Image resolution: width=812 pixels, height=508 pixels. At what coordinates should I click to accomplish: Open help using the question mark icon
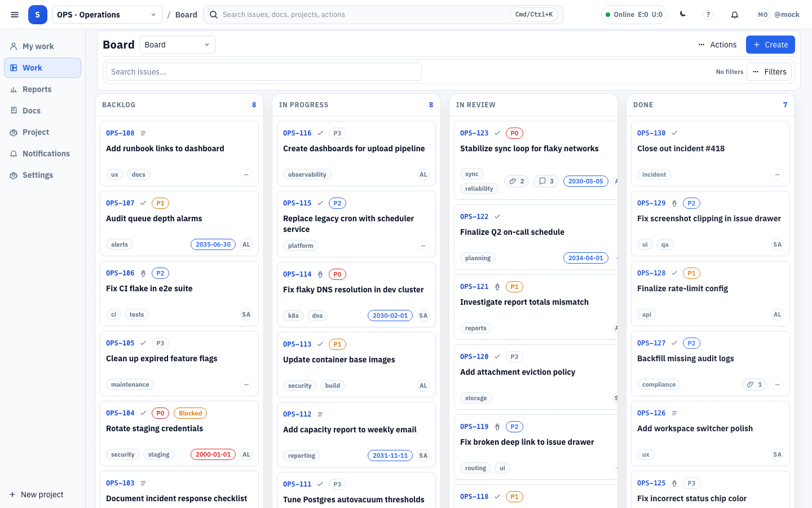click(708, 14)
